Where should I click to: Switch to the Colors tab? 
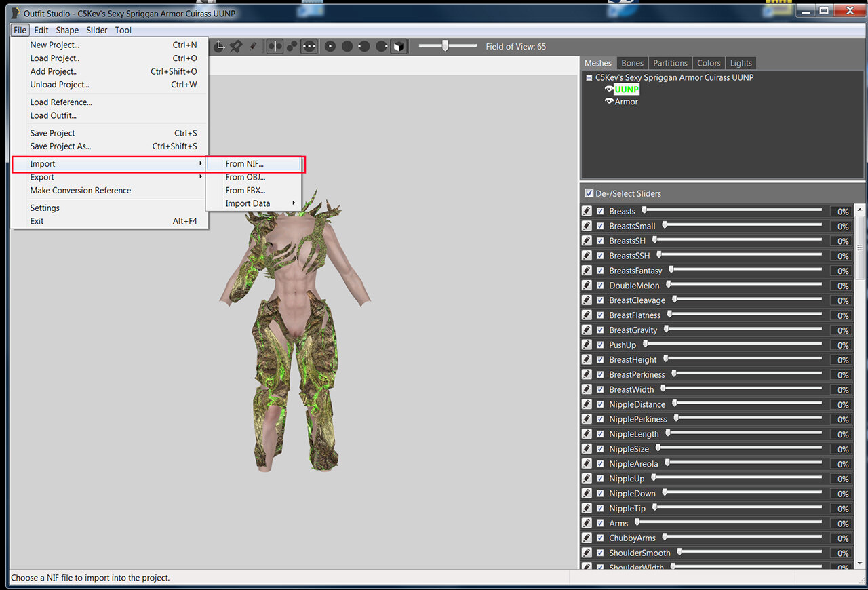709,63
